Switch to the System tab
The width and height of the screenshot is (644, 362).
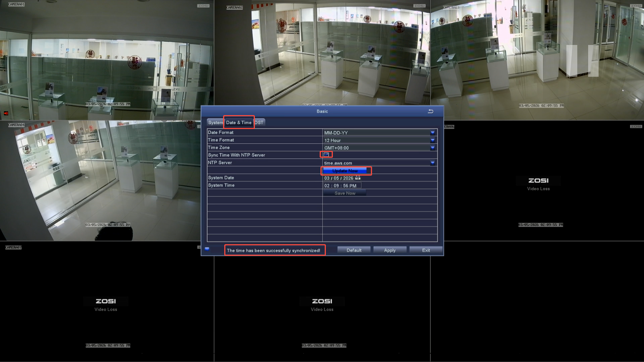pos(215,122)
